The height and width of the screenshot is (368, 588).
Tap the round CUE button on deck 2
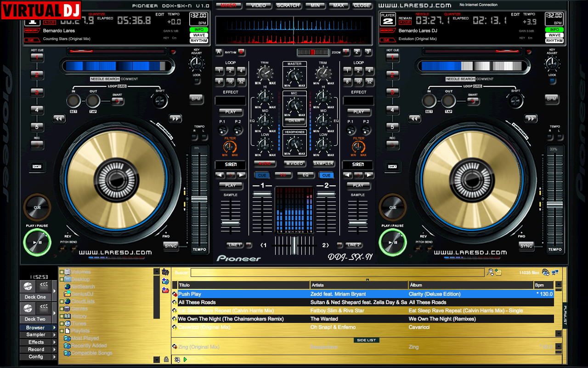click(x=392, y=207)
